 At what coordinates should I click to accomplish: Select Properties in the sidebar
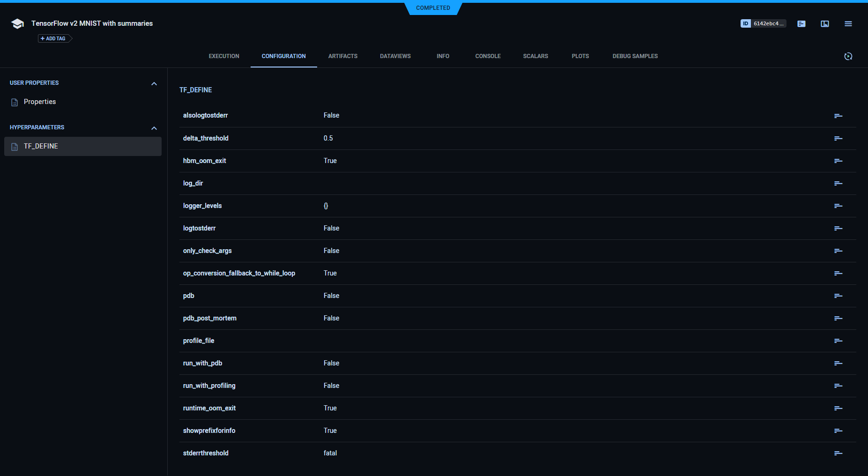(40, 102)
